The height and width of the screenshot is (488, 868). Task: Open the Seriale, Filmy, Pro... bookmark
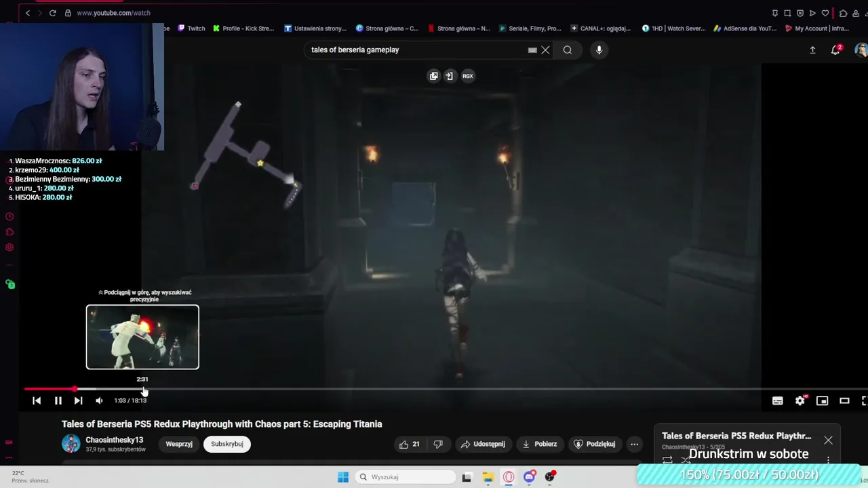(530, 28)
